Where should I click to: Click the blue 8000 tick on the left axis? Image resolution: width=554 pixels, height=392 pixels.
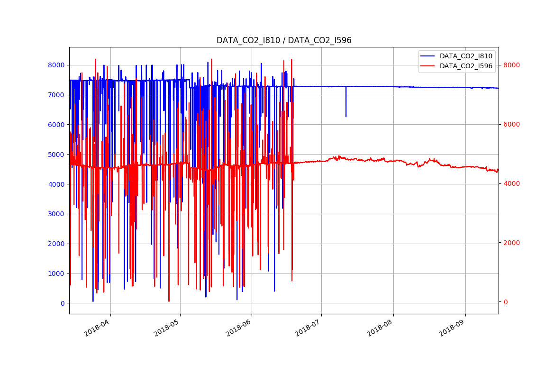(56, 65)
